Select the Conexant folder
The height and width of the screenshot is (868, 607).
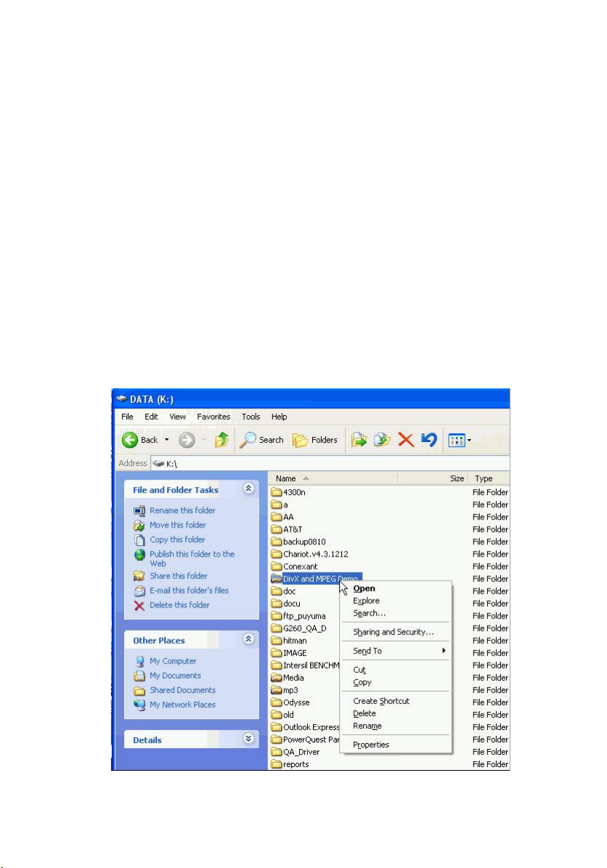pos(294,566)
